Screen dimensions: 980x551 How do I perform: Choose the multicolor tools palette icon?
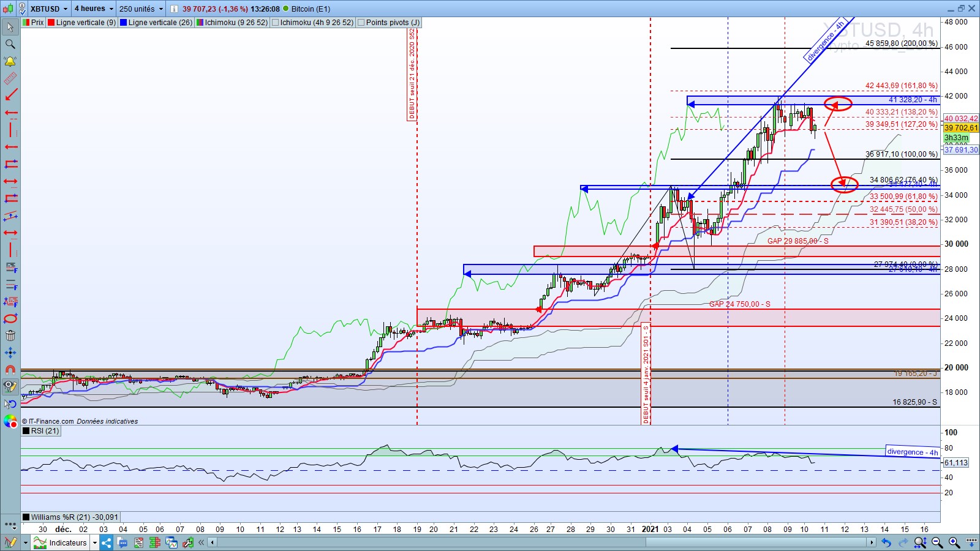pyautogui.click(x=10, y=421)
